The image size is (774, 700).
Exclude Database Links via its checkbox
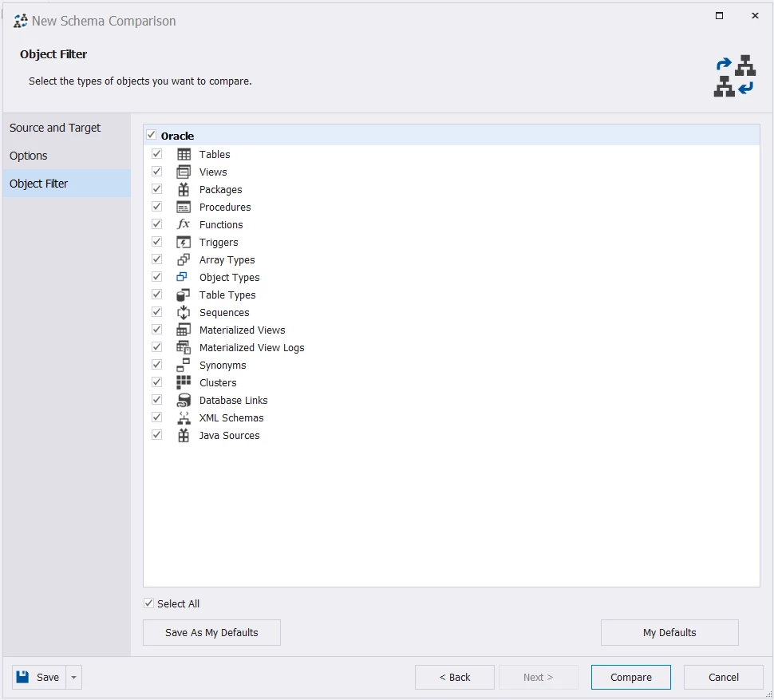157,400
